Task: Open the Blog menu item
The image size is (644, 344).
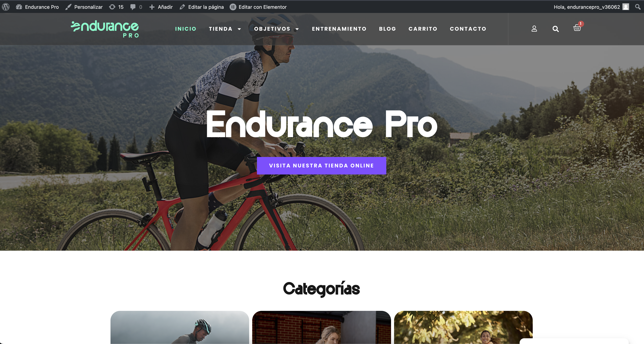Action: [x=387, y=29]
